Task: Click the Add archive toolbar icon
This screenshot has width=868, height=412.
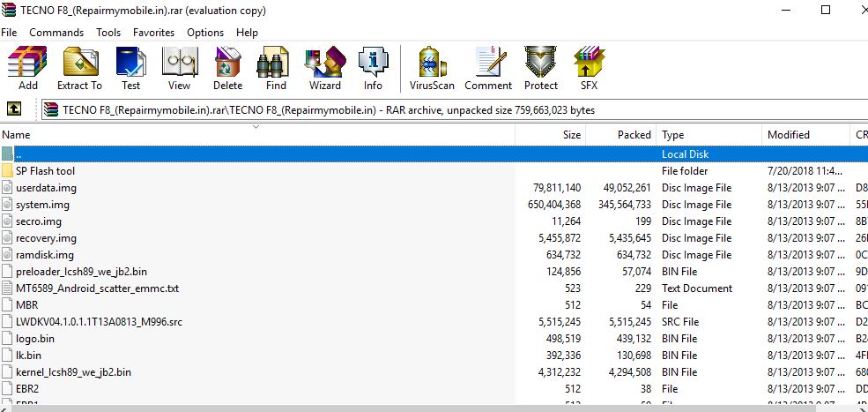Action: [27, 69]
